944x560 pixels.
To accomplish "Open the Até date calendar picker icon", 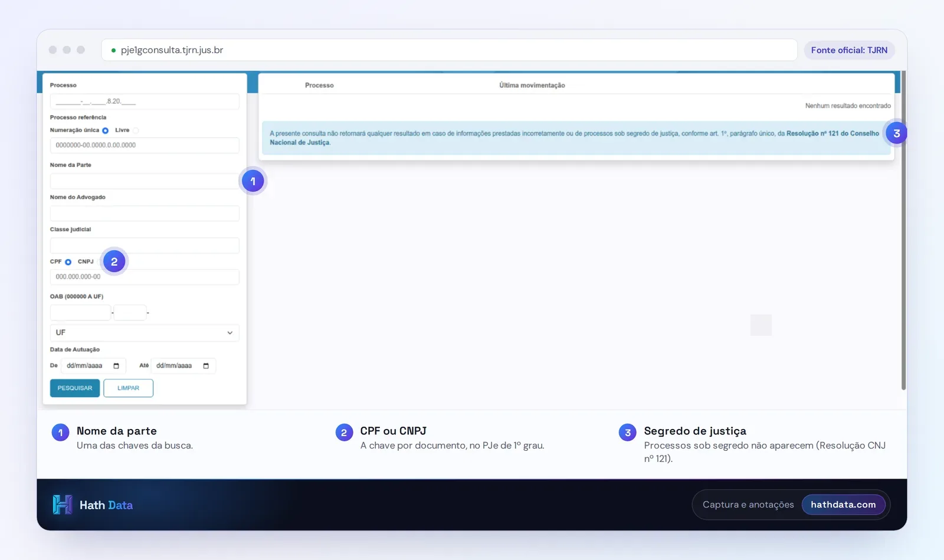I will 206,366.
